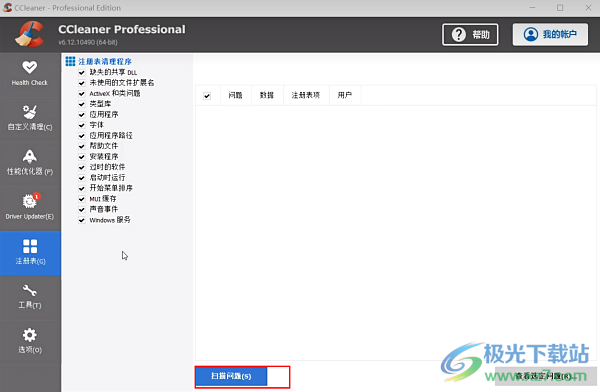Toggle 应用程序路径 checkbox

coord(82,136)
